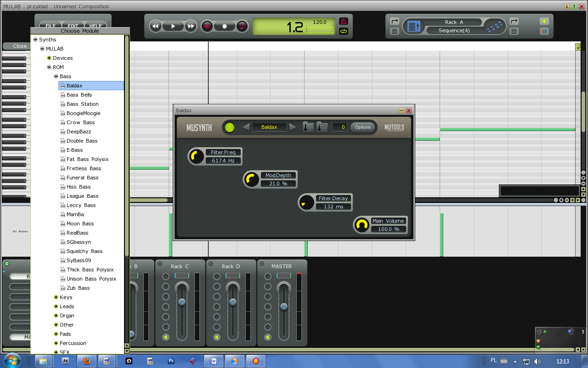The width and height of the screenshot is (588, 368).
Task: Open the Rack A selector
Action: pyautogui.click(x=454, y=22)
